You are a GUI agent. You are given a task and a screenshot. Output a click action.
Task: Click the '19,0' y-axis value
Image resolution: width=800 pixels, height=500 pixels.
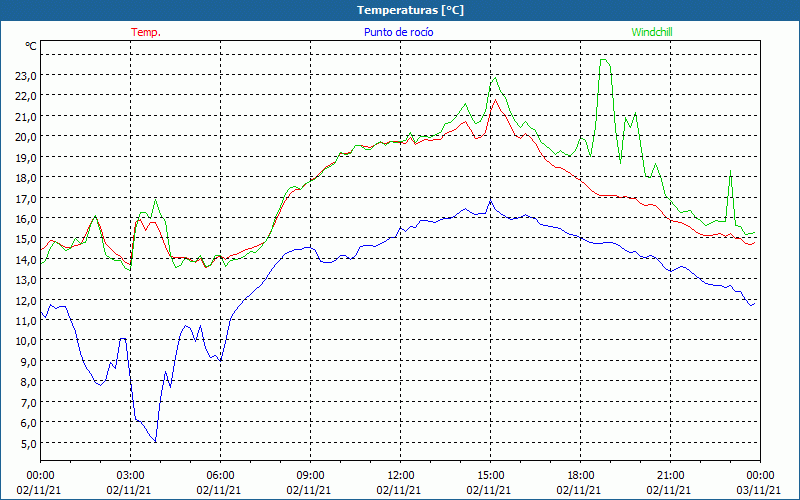[26, 157]
